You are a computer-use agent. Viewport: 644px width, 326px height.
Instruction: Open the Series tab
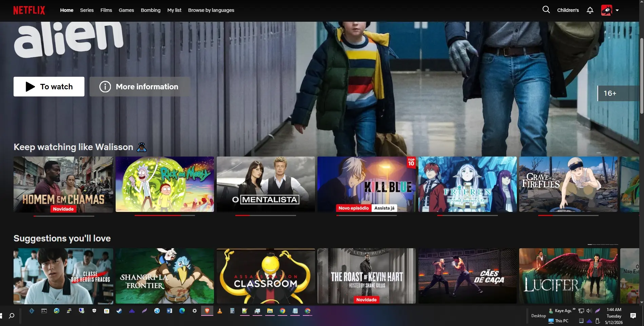pos(87,10)
